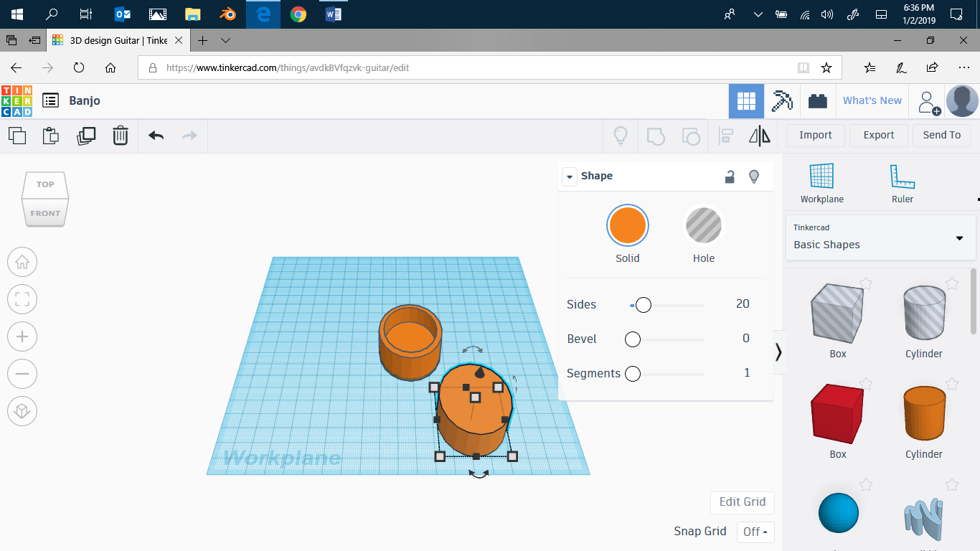Collapse the shapes sidebar chevron
Image resolution: width=980 pixels, height=551 pixels.
pyautogui.click(x=778, y=352)
